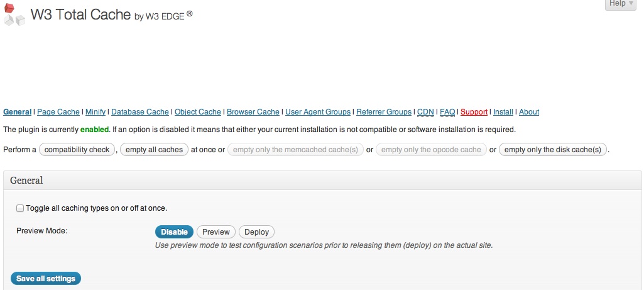Choose Deploy preview mode
This screenshot has width=644, height=290.
[x=257, y=232]
